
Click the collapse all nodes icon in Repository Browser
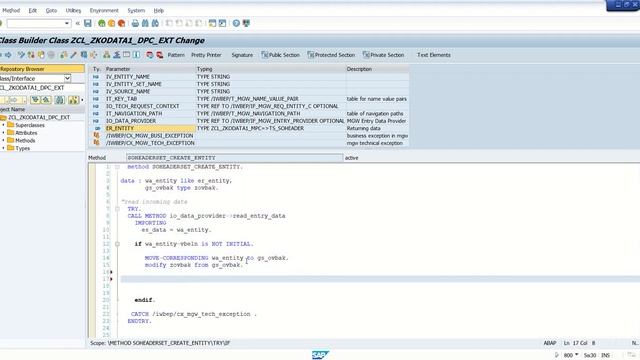46,100
